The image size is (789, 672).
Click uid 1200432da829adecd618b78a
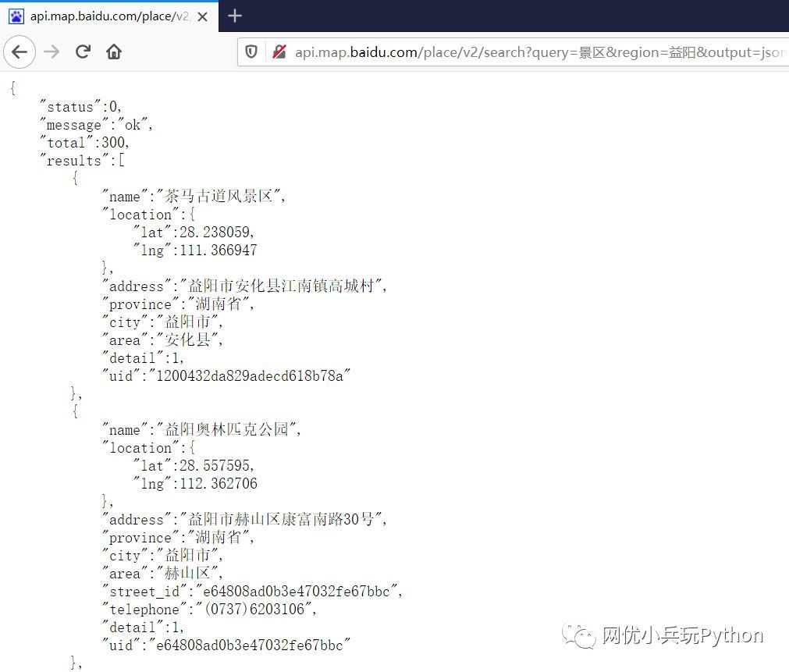coord(250,376)
